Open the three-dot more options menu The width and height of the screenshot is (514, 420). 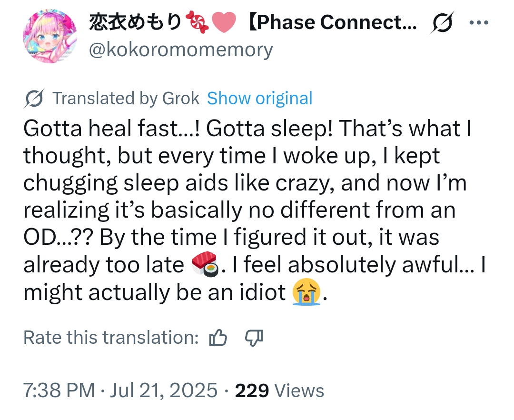479,23
